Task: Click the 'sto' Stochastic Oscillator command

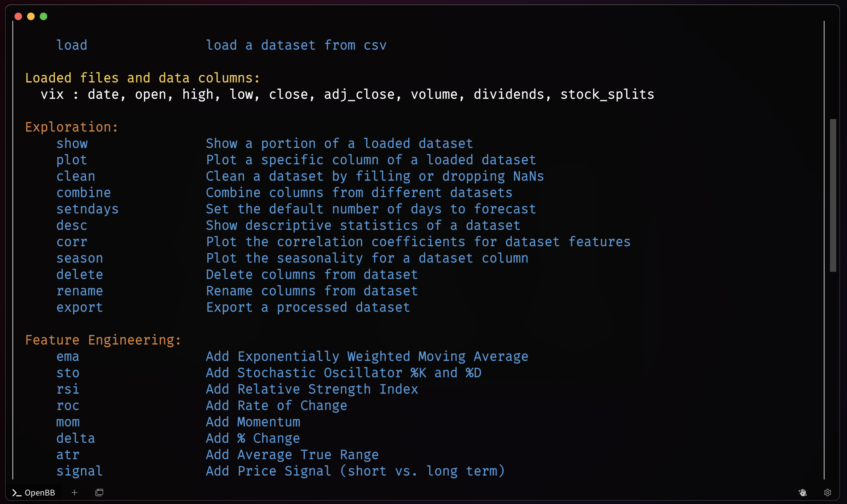Action: pos(68,373)
